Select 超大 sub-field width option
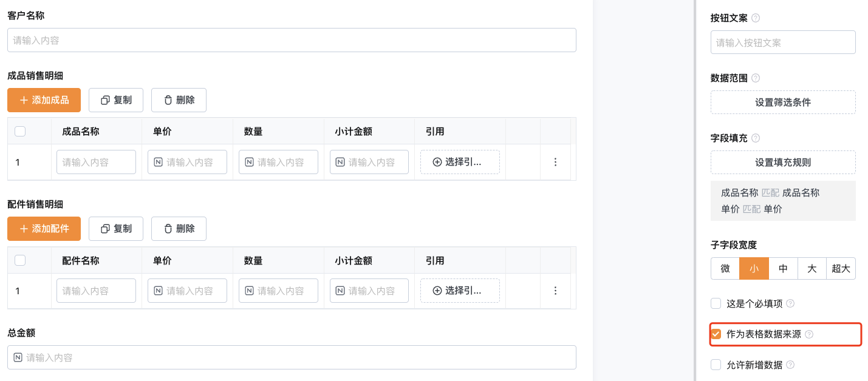This screenshot has width=868, height=381. coord(841,268)
